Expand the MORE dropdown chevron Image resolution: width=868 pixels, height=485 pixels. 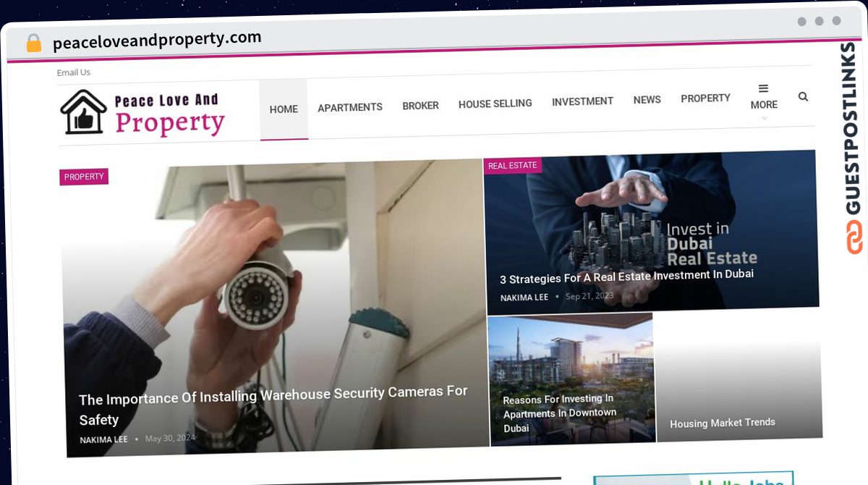[764, 117]
